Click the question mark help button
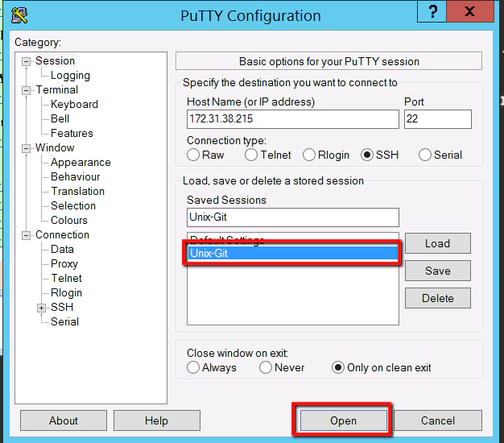This screenshot has height=443, width=504. [432, 11]
